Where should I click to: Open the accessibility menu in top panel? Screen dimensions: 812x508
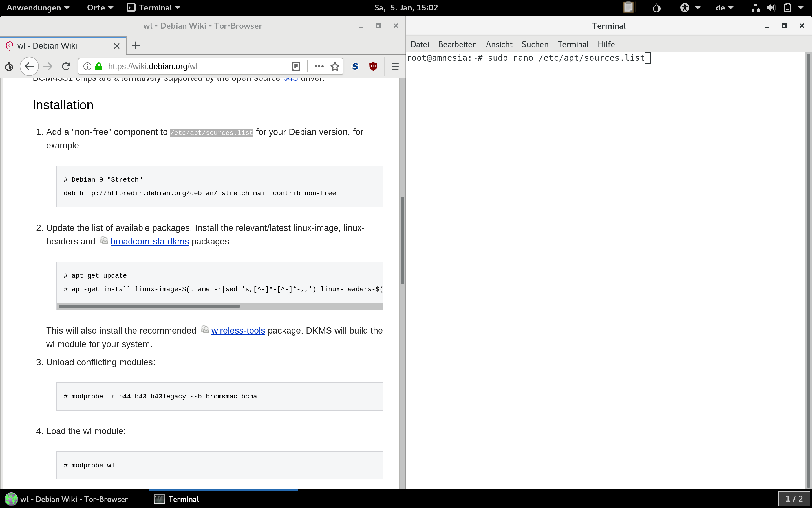690,7
